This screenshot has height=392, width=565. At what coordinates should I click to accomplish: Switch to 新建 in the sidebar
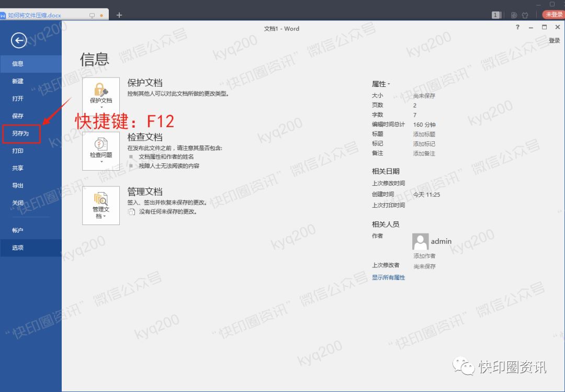[17, 81]
